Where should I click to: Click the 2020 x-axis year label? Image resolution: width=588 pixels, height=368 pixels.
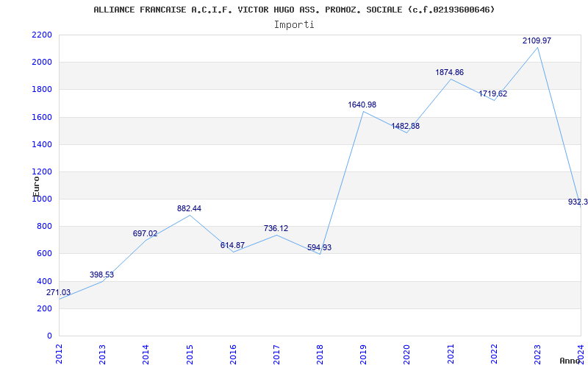click(x=407, y=354)
